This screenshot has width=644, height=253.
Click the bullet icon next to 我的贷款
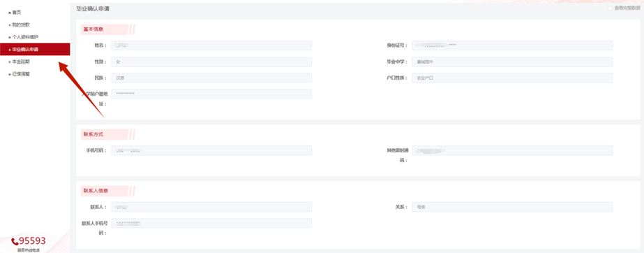point(10,25)
